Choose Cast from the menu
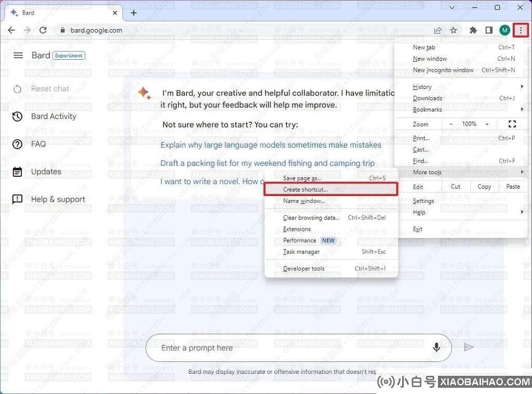 click(461, 150)
